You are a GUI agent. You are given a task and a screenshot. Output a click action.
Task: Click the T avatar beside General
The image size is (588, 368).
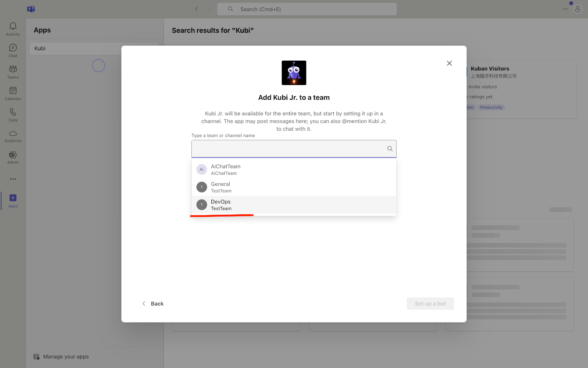coord(202,187)
